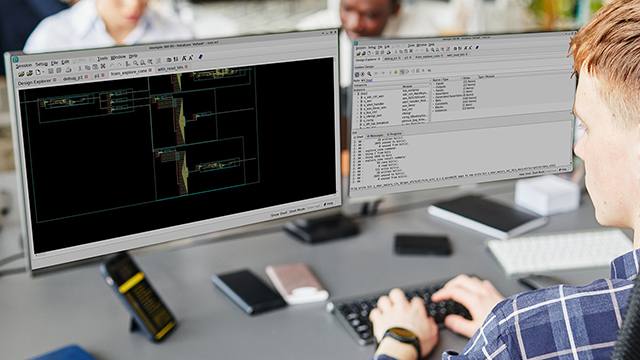Click the blue pen icon on right monitor toolbar
640x360 pixels.
point(477,47)
